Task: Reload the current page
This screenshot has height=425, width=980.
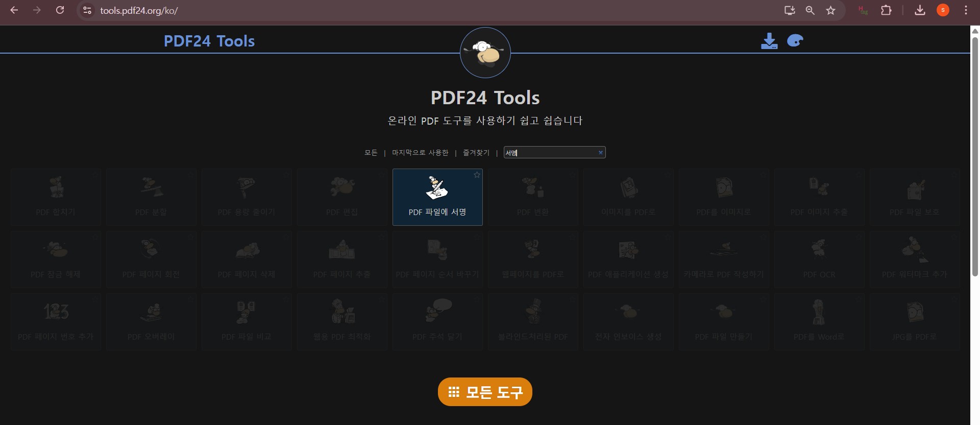Action: point(60,10)
